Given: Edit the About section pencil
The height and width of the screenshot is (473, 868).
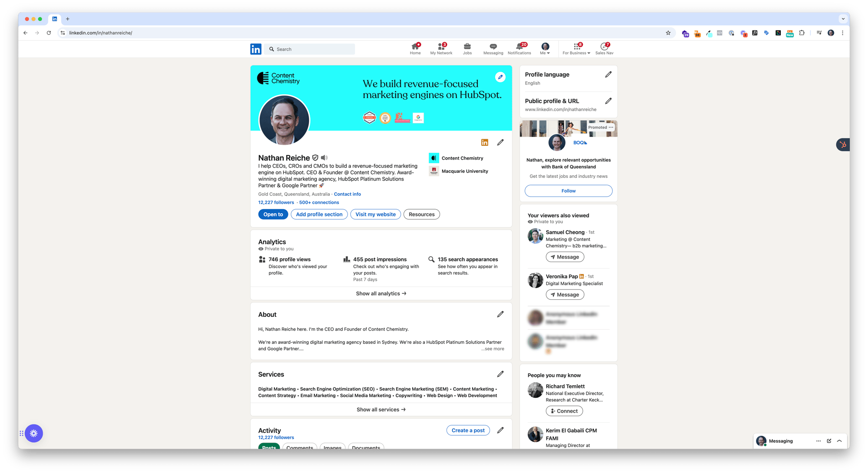Looking at the screenshot, I should pyautogui.click(x=500, y=314).
